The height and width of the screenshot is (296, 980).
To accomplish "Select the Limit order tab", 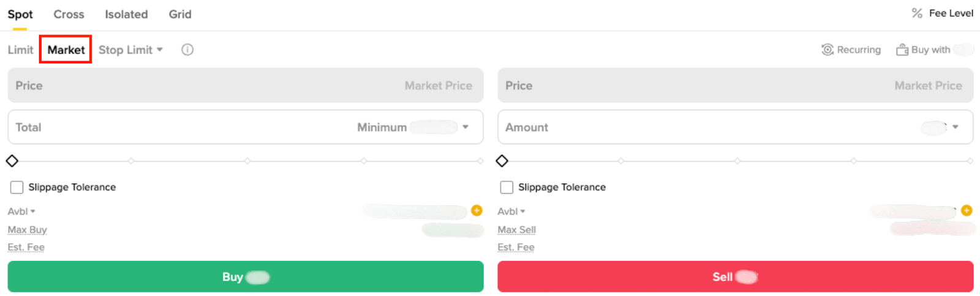I will point(20,50).
